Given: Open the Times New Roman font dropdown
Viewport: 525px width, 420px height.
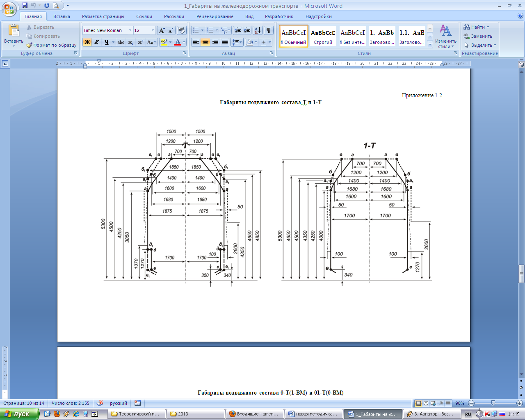Looking at the screenshot, I should tap(130, 31).
